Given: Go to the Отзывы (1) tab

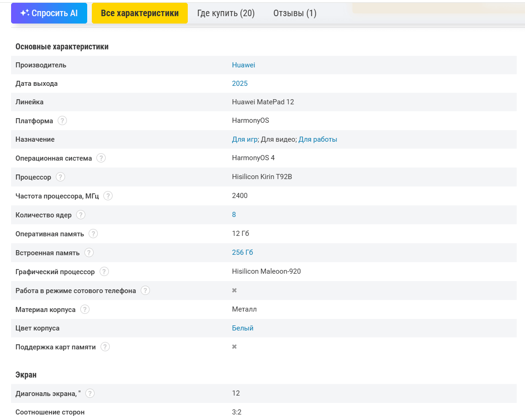Looking at the screenshot, I should pos(295,13).
